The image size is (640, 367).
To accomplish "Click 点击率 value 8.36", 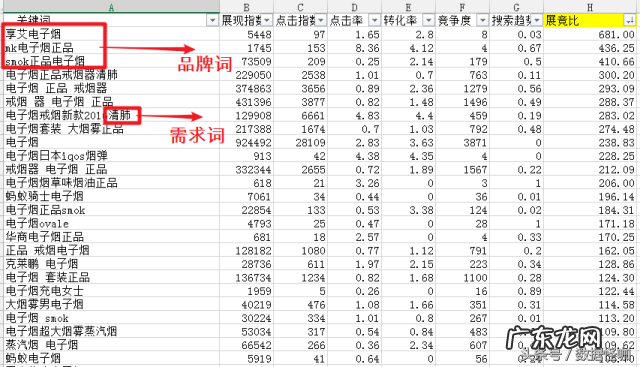I will (x=367, y=48).
